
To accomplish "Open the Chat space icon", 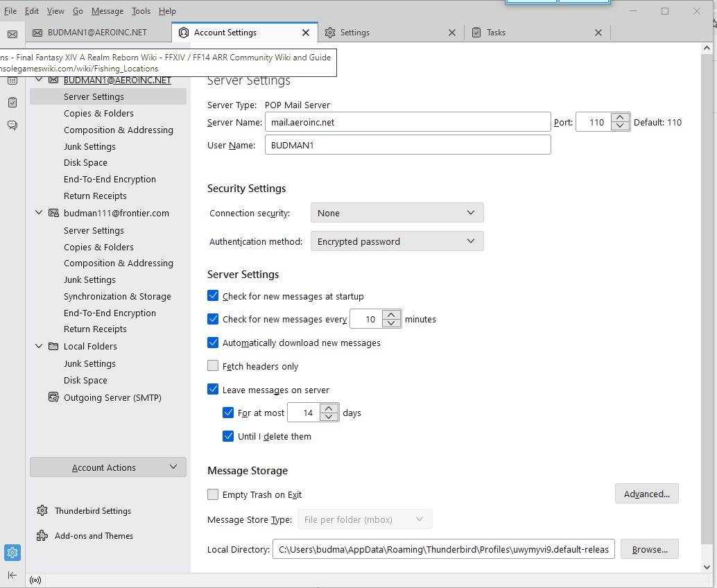I will [12, 126].
